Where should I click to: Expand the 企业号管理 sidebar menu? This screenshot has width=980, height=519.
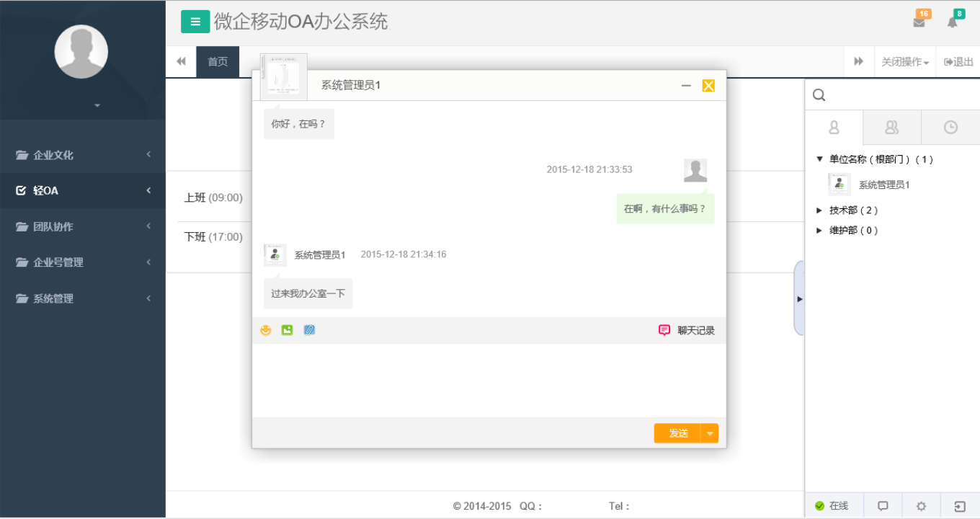(x=83, y=262)
